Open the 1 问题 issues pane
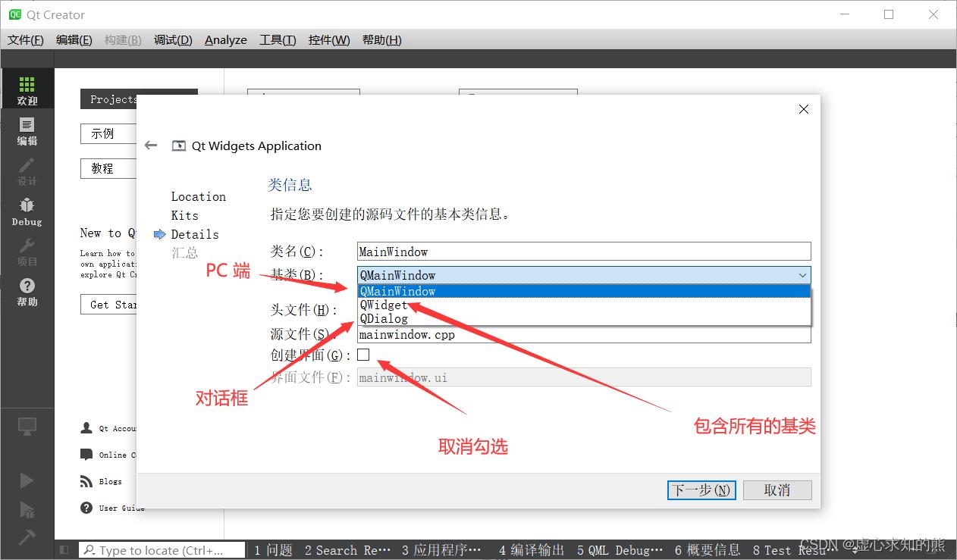The height and width of the screenshot is (560, 957). tap(273, 550)
